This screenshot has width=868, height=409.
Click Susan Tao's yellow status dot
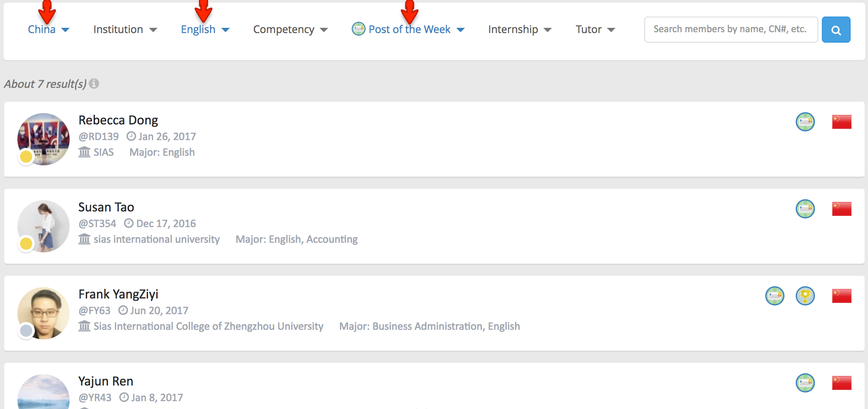click(x=26, y=244)
